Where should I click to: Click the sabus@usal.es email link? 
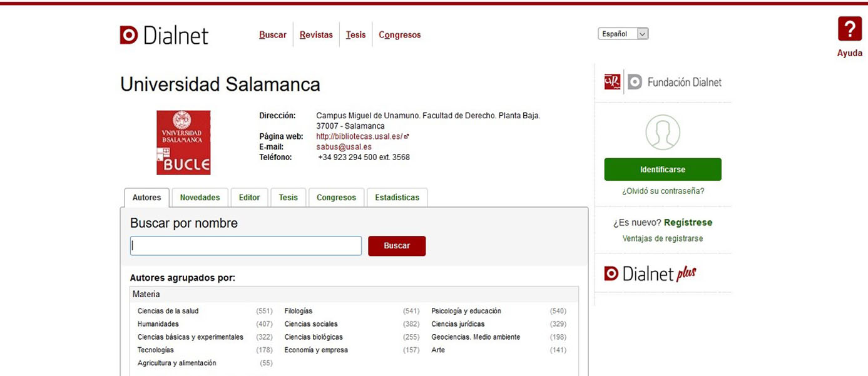[344, 147]
